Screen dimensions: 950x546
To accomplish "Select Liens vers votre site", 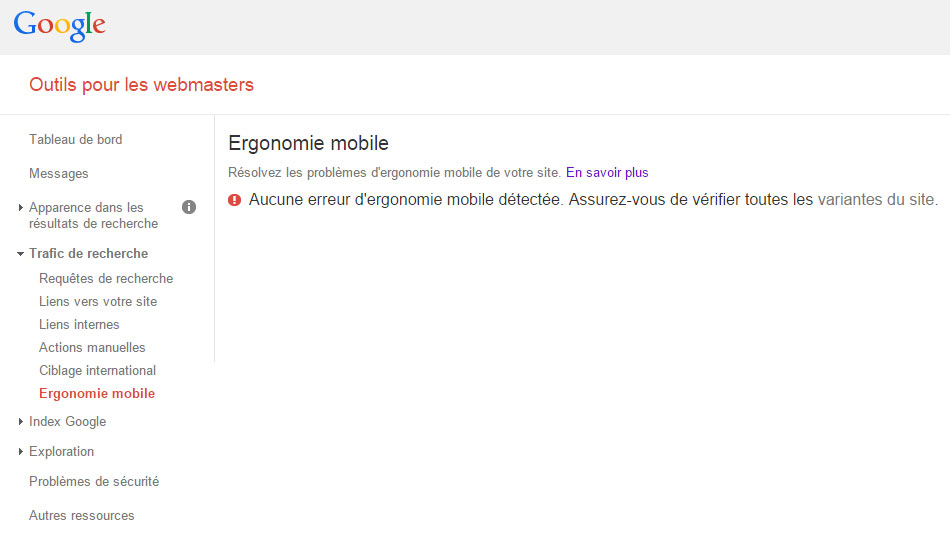I will [x=98, y=301].
